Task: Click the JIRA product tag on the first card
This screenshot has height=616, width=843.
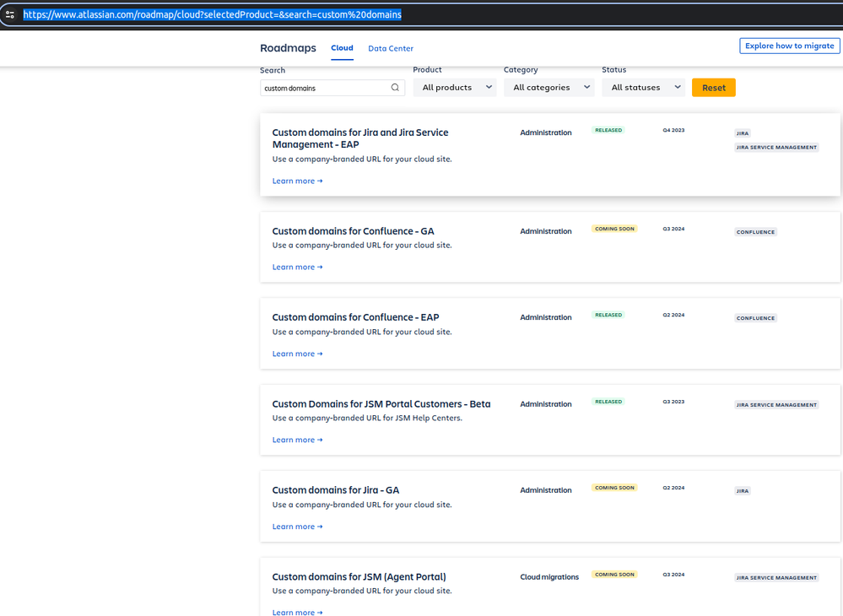Action: pyautogui.click(x=742, y=133)
